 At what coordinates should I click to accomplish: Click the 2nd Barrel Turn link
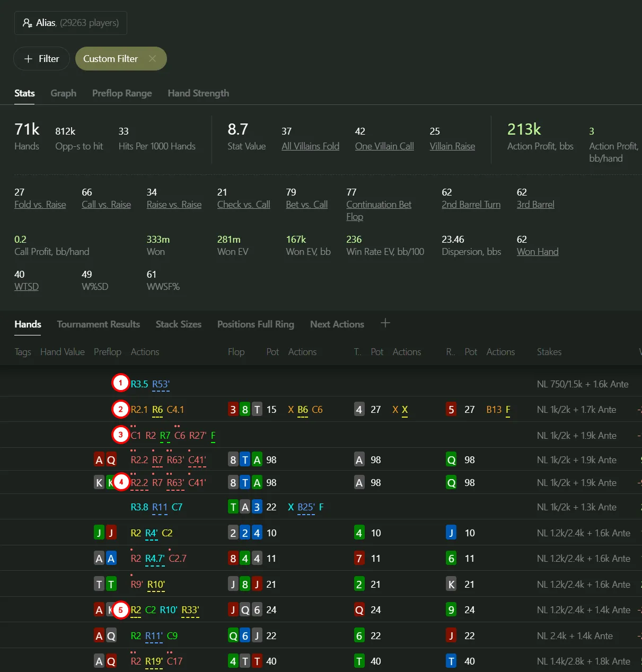point(471,205)
